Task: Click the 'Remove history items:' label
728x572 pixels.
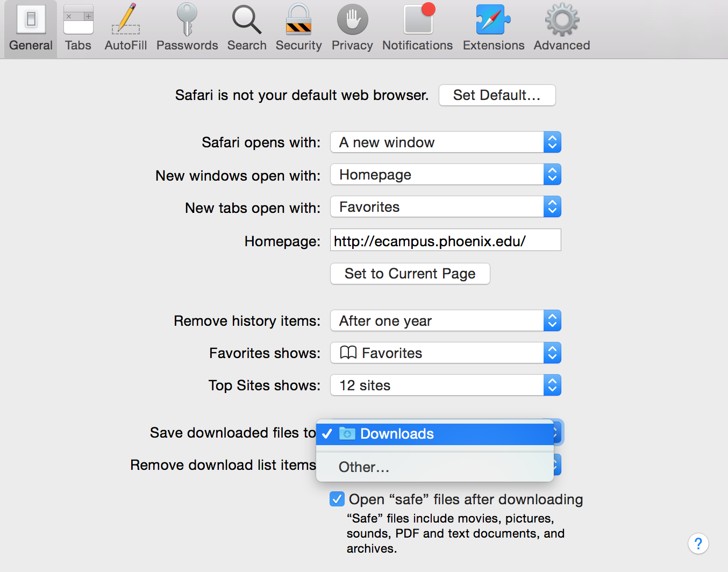Action: (247, 321)
